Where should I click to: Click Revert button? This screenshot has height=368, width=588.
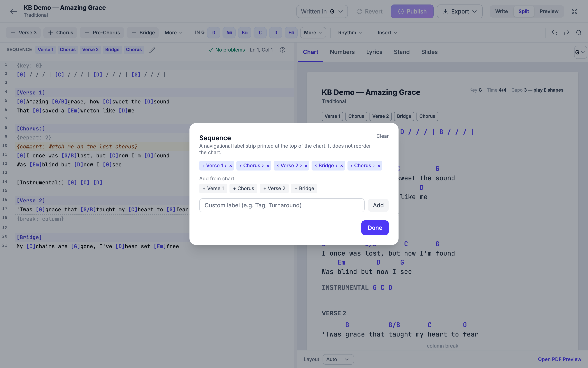369,11
